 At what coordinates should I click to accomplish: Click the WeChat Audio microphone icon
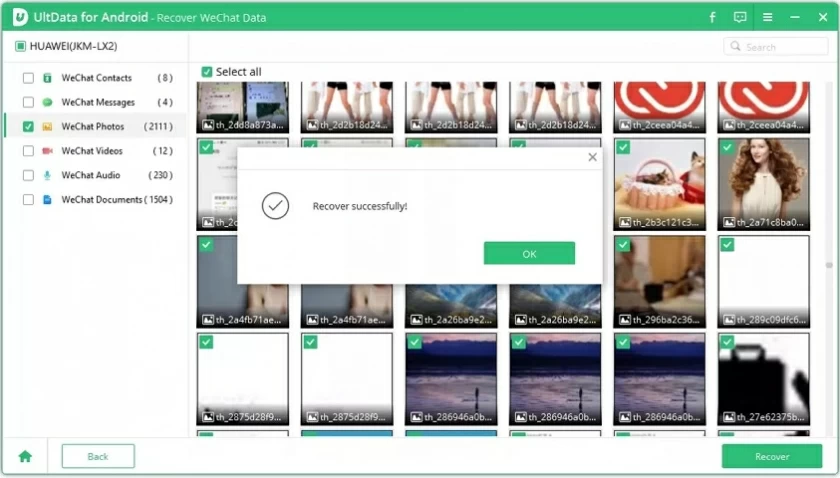click(47, 175)
